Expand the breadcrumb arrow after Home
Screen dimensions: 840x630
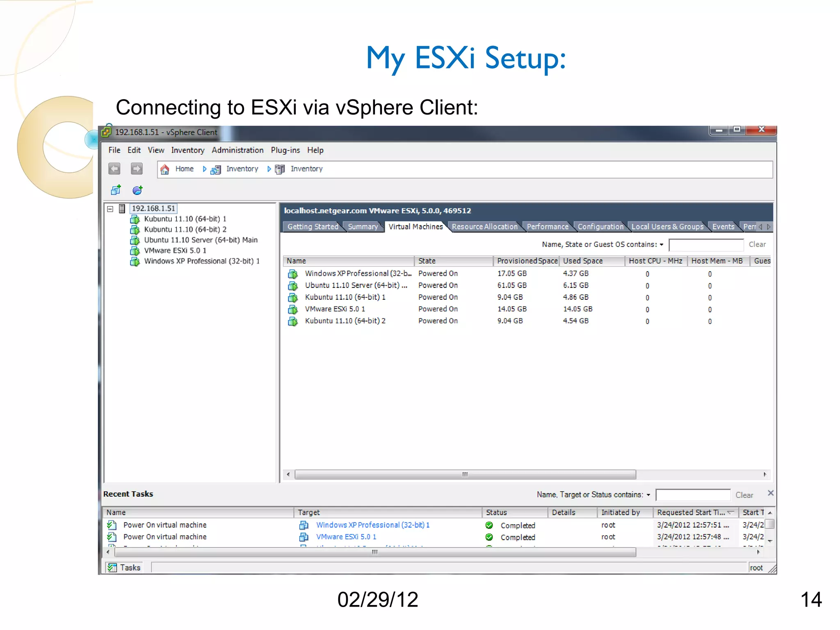204,169
